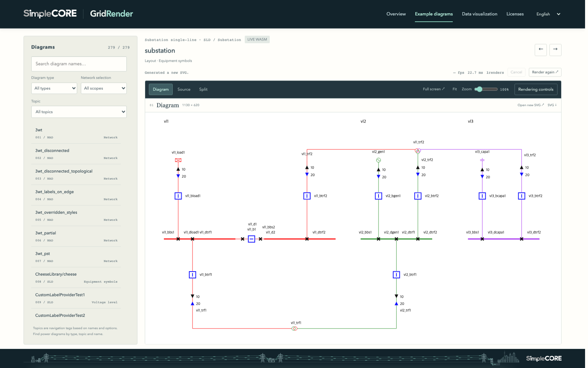This screenshot has width=588, height=368.
Task: Select the vl2_btrf1 breaker symbol
Action: (x=396, y=275)
